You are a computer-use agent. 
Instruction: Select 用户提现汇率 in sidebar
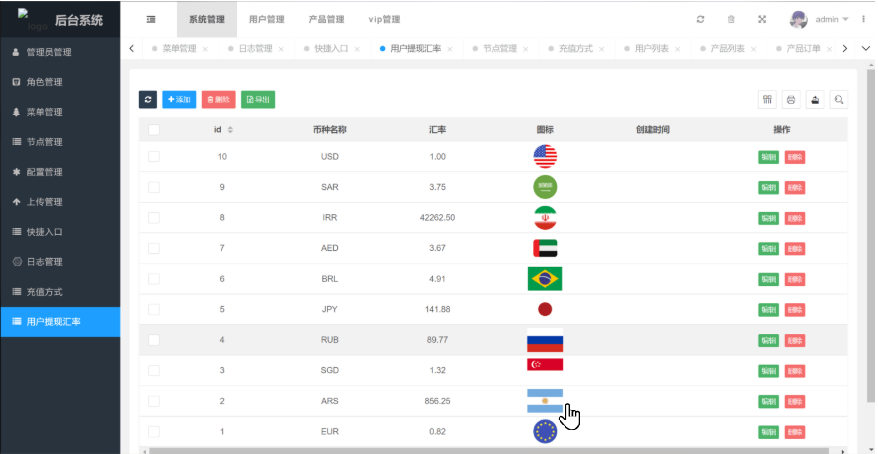[60, 322]
